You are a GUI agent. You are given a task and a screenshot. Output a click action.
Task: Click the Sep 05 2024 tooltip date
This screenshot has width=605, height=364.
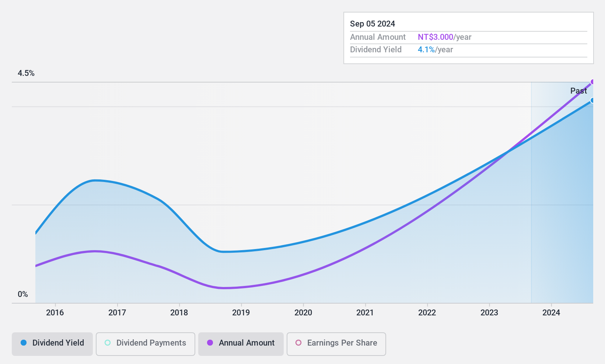tap(373, 24)
